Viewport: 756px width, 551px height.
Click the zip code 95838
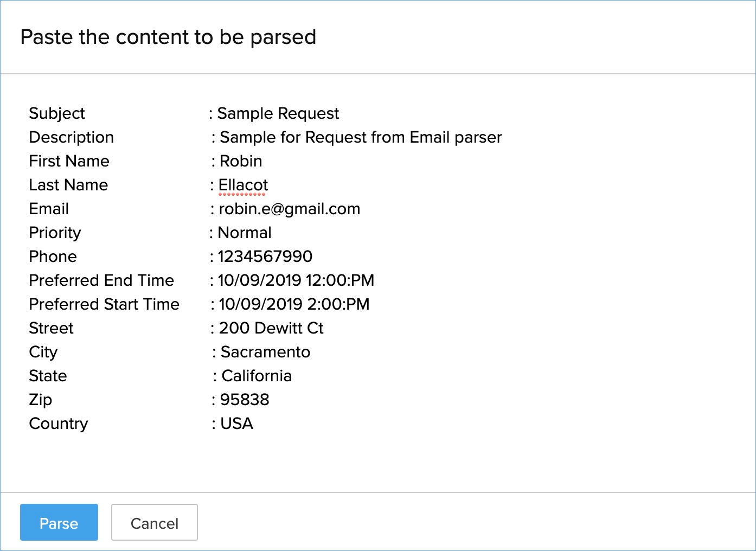point(245,400)
